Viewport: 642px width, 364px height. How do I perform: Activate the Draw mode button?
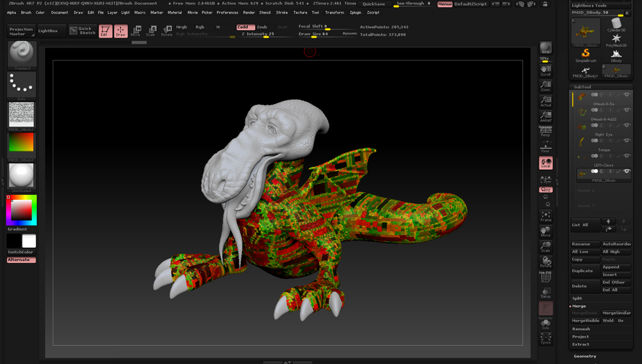pyautogui.click(x=120, y=31)
